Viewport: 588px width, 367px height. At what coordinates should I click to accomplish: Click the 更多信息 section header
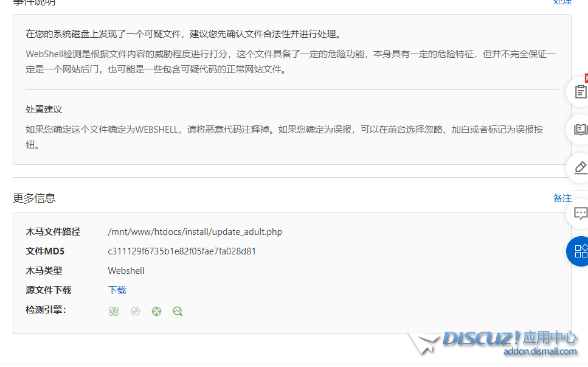pyautogui.click(x=28, y=198)
